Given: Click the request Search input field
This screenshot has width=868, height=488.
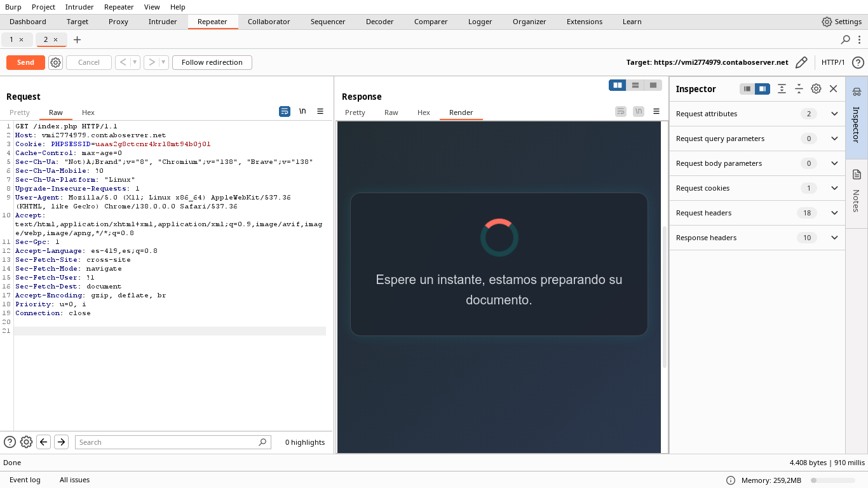Looking at the screenshot, I should (x=168, y=442).
